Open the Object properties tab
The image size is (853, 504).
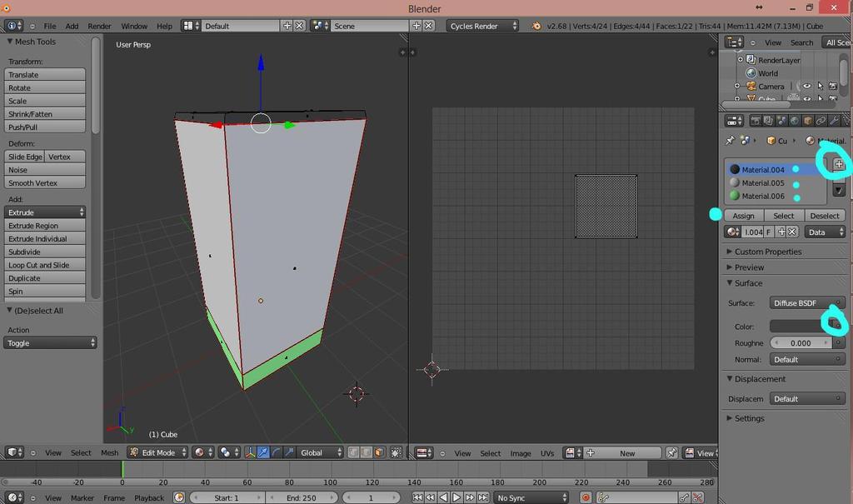pyautogui.click(x=808, y=120)
